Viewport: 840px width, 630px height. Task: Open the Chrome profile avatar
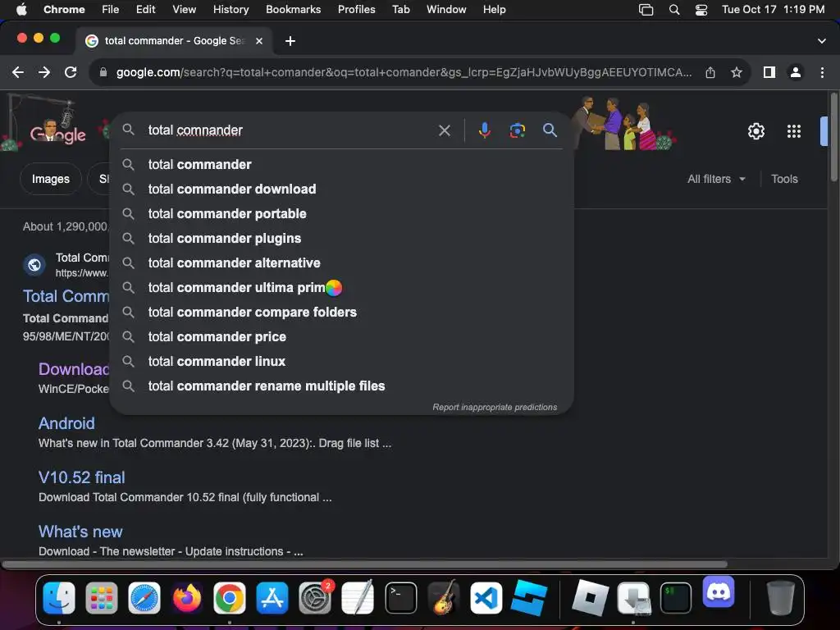pyautogui.click(x=796, y=72)
